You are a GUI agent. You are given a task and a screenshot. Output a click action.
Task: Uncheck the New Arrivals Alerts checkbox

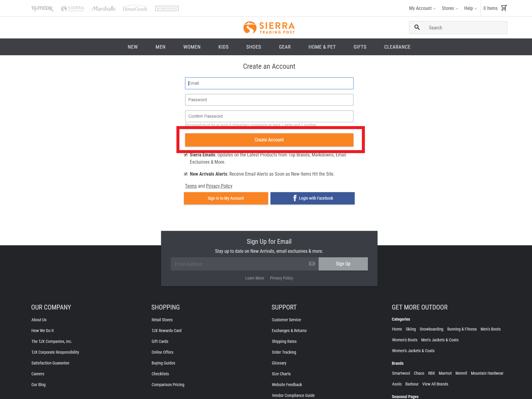[x=186, y=174]
